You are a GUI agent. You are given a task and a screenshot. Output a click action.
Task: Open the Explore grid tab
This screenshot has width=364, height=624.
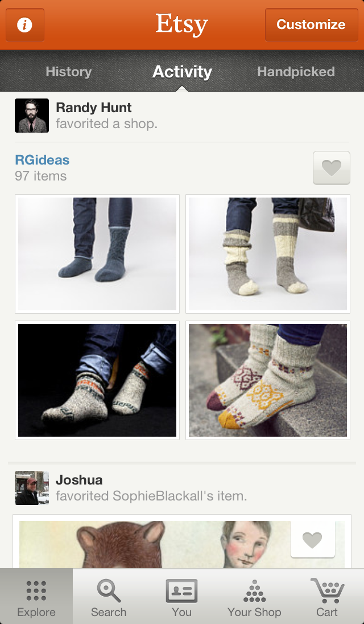[36, 596]
